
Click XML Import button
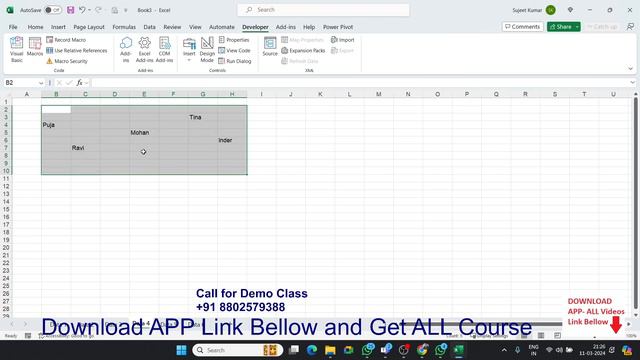click(x=342, y=40)
